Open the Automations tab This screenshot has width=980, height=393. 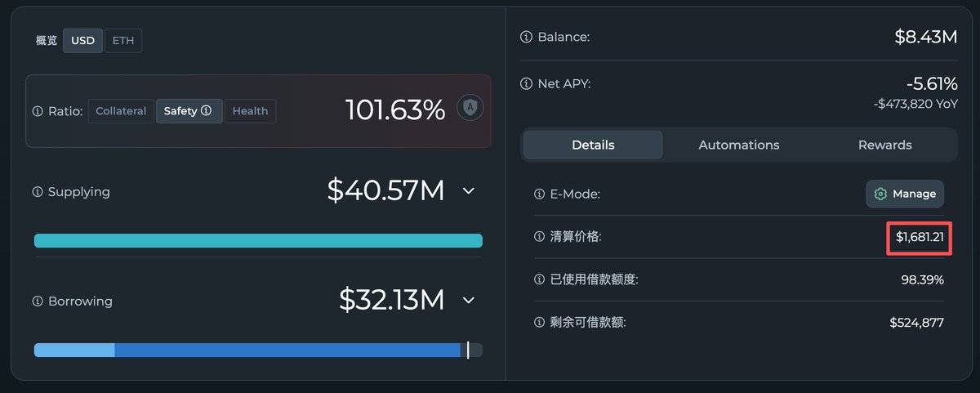[739, 145]
